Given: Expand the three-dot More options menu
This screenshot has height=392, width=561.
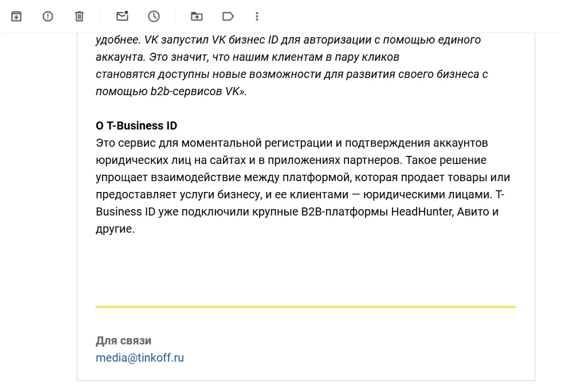Looking at the screenshot, I should coord(257,17).
